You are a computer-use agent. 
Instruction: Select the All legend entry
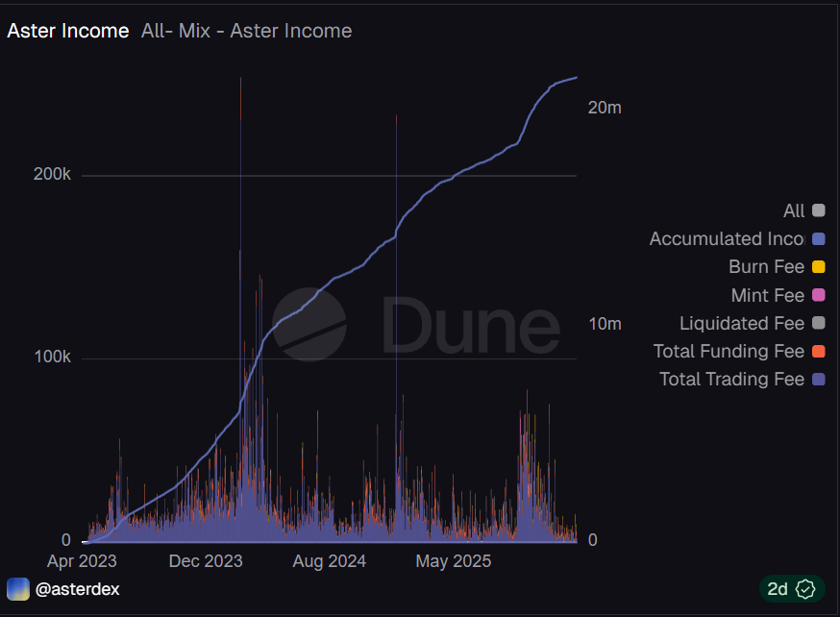(x=796, y=210)
